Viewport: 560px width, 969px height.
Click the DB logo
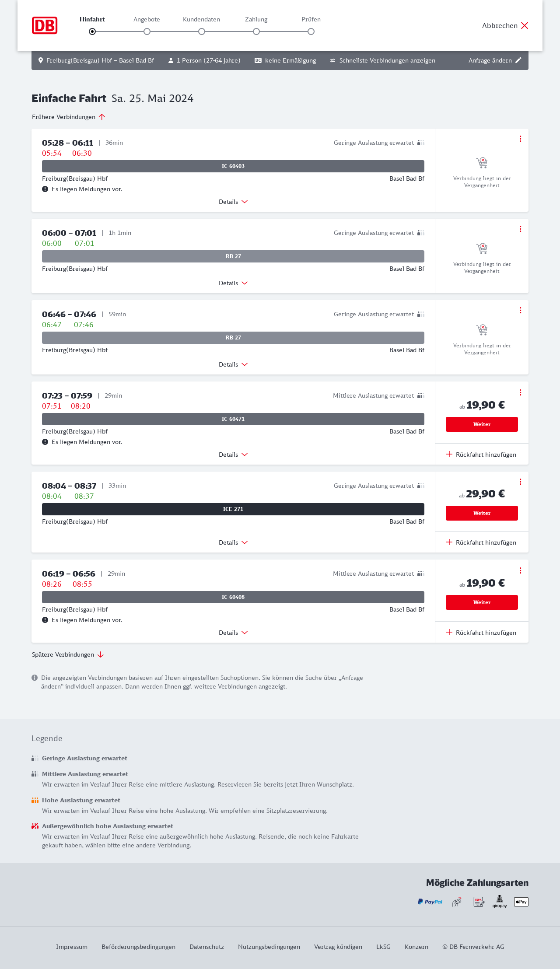pyautogui.click(x=45, y=25)
